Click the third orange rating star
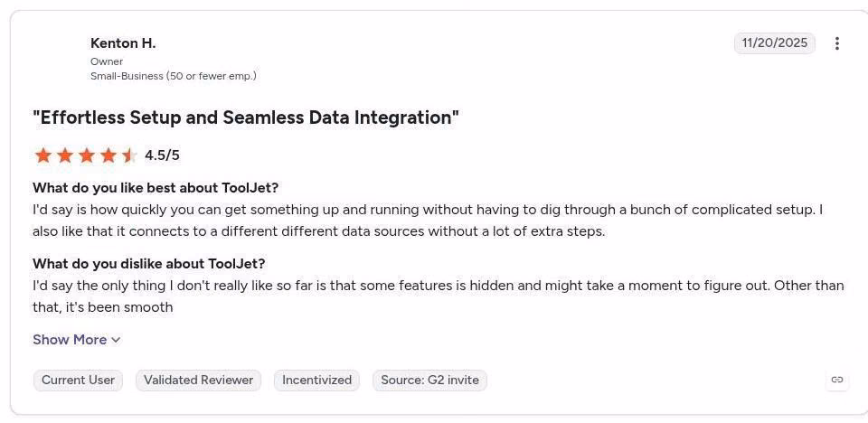 (87, 155)
